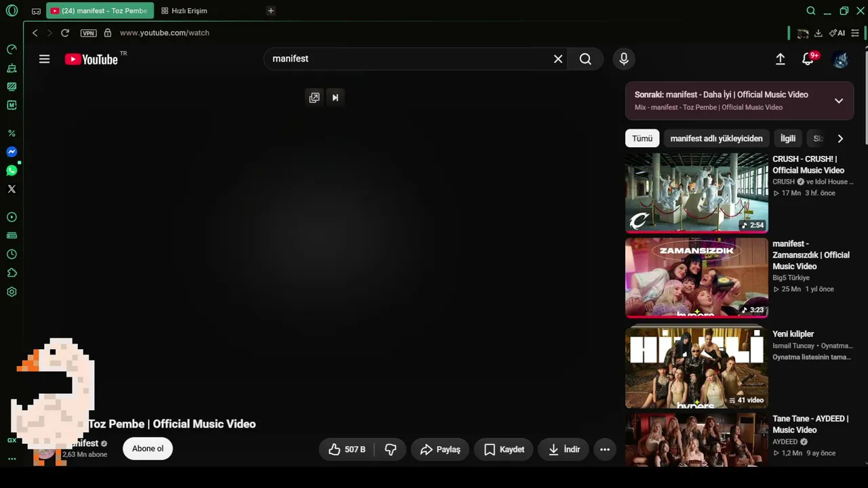Open browser settings gear in sidebar
Image resolution: width=868 pixels, height=488 pixels.
pyautogui.click(x=12, y=292)
